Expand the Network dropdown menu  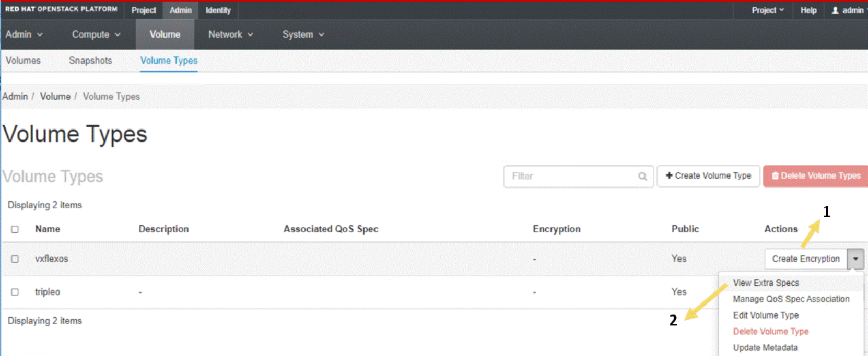[230, 34]
